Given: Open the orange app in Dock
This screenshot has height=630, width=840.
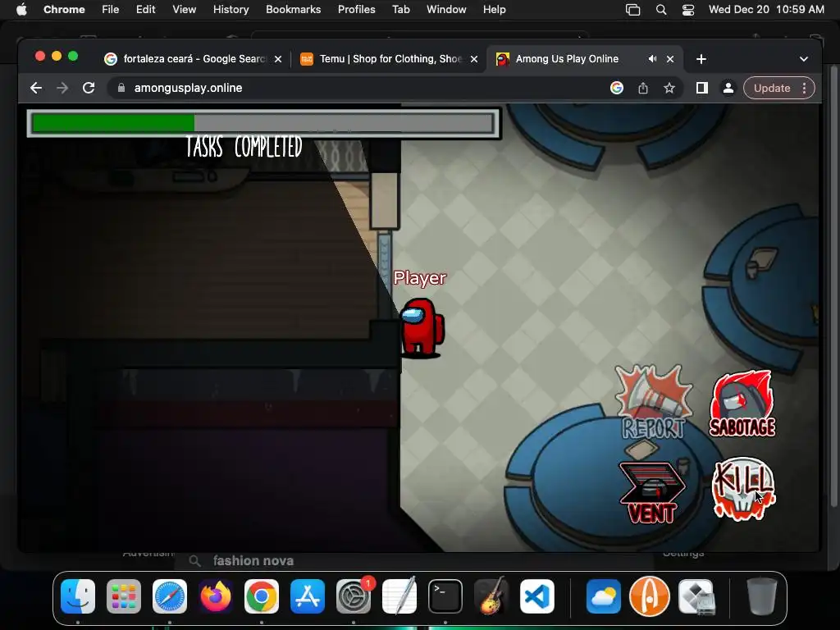Looking at the screenshot, I should tap(650, 596).
